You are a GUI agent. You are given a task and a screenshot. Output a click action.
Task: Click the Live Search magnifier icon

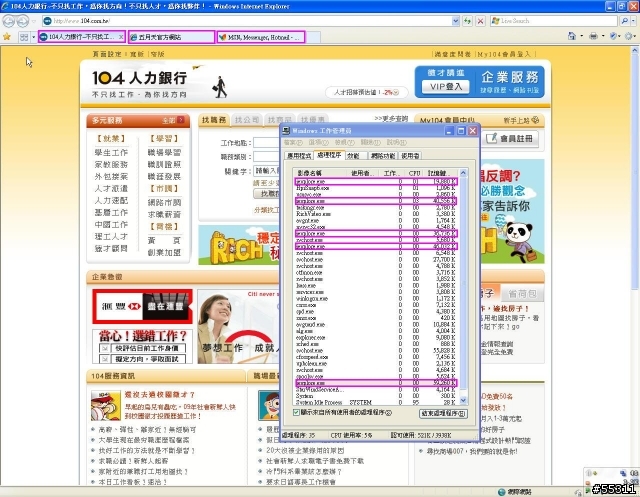[624, 21]
